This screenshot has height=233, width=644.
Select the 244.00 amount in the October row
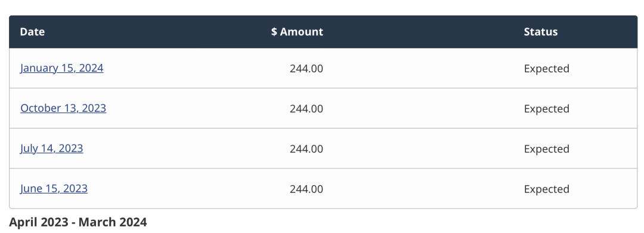(x=306, y=109)
